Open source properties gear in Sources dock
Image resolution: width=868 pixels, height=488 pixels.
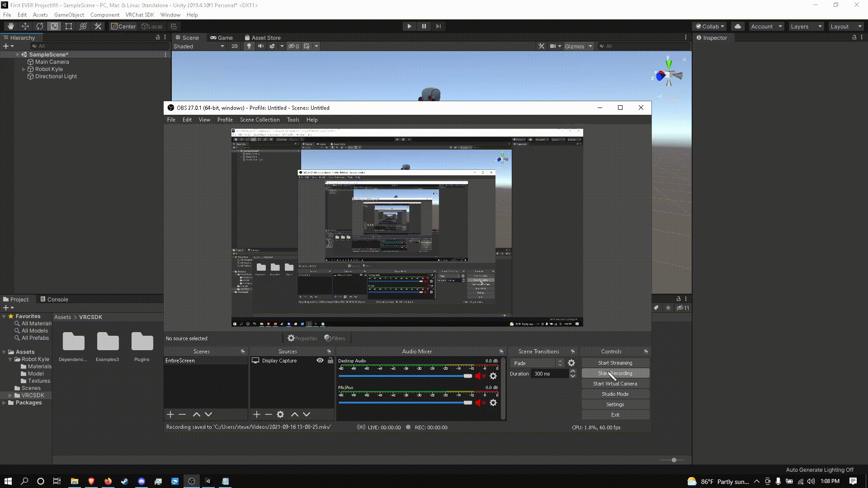280,414
